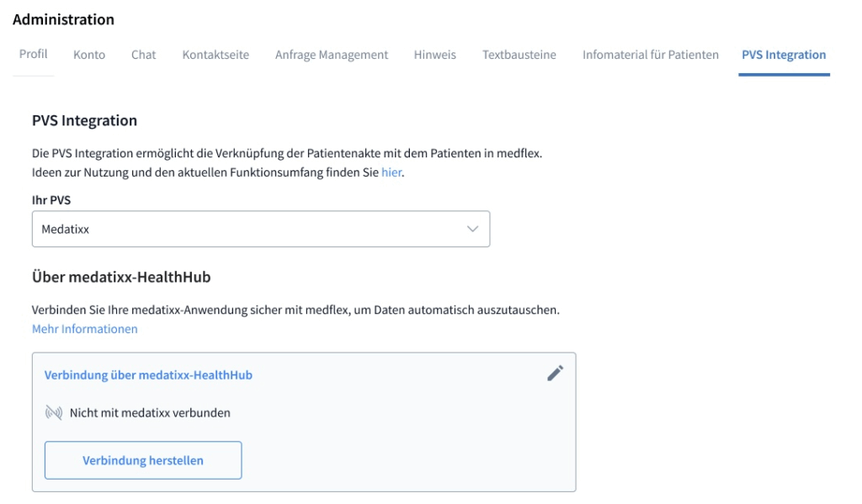Click the pencil edit icon on connection card
Image resolution: width=862 pixels, height=504 pixels.
click(555, 374)
